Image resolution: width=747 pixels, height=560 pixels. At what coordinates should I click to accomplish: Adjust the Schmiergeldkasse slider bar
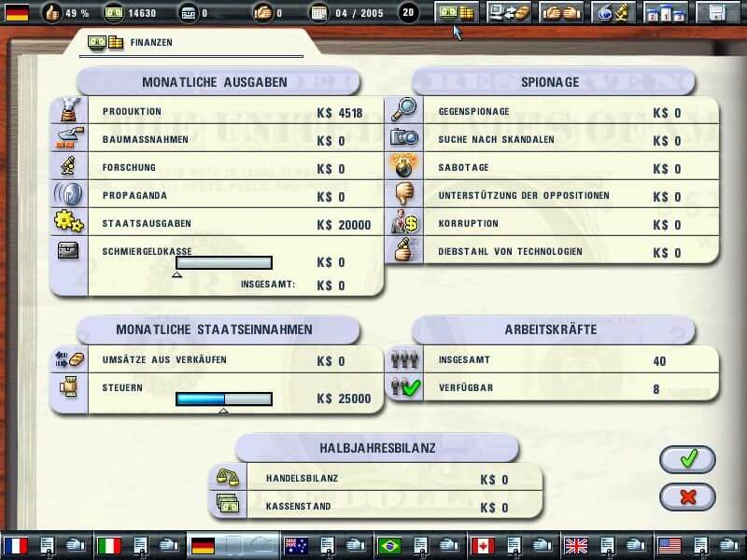(x=224, y=263)
